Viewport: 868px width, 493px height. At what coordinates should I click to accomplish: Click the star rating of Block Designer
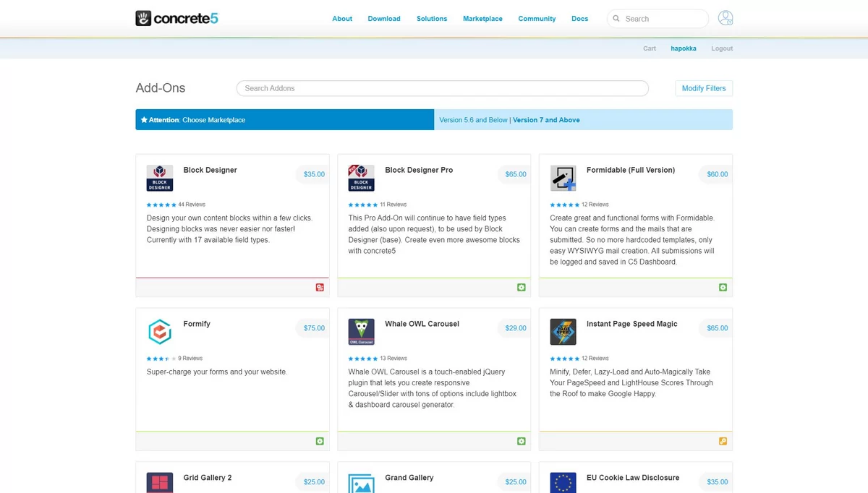[x=161, y=205]
